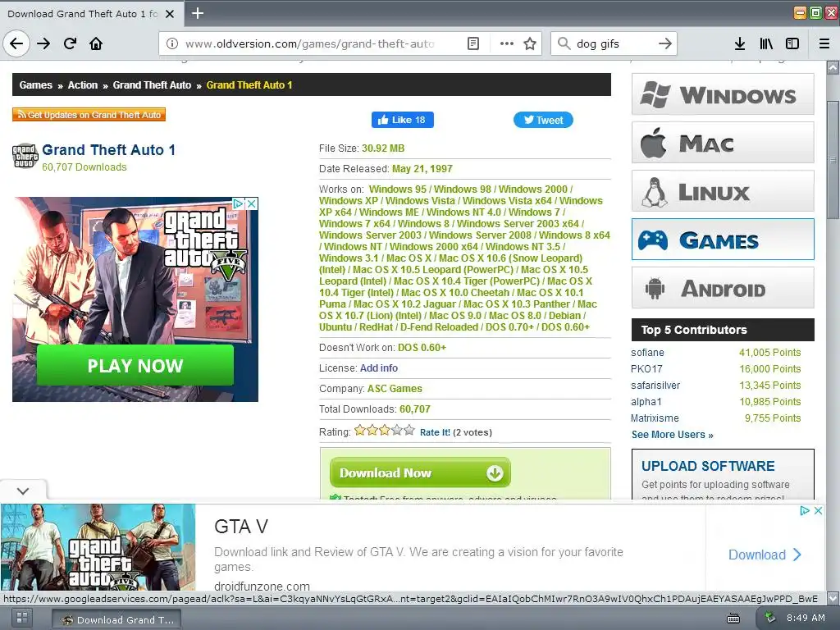Click See More Users link
The height and width of the screenshot is (630, 840).
673,435
